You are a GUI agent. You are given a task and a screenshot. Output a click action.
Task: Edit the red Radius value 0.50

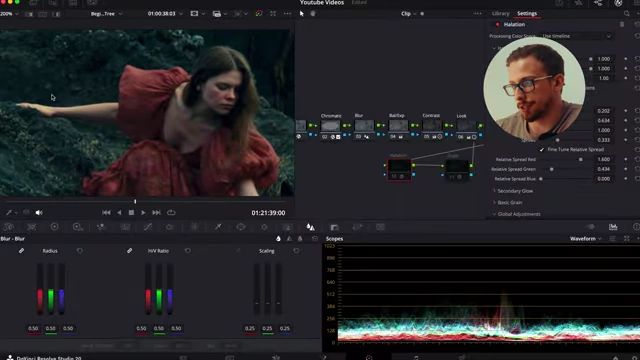33,328
